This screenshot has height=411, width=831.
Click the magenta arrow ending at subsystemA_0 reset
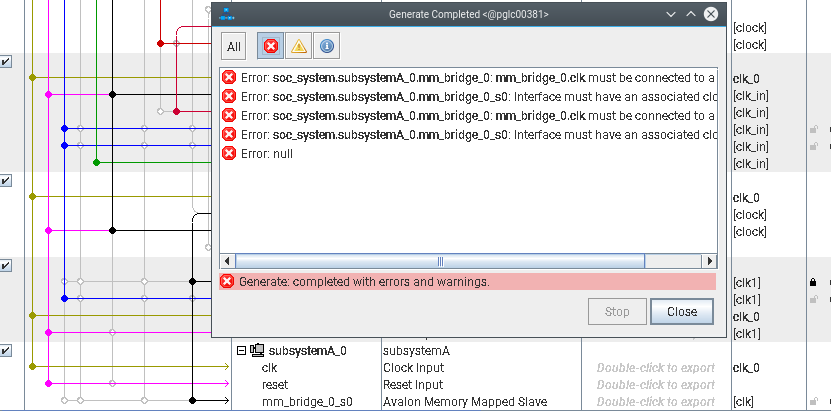pos(226,383)
